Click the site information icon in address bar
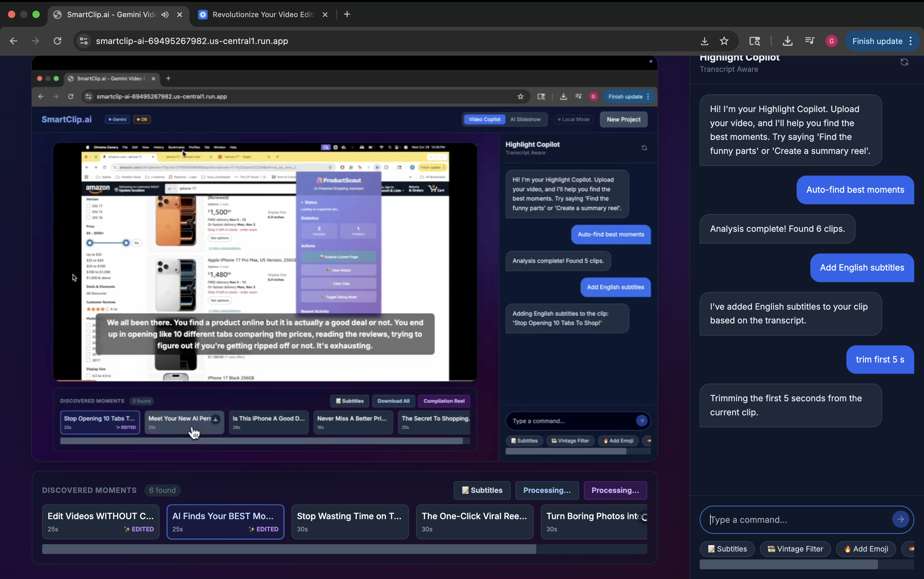924x579 pixels. [x=83, y=41]
